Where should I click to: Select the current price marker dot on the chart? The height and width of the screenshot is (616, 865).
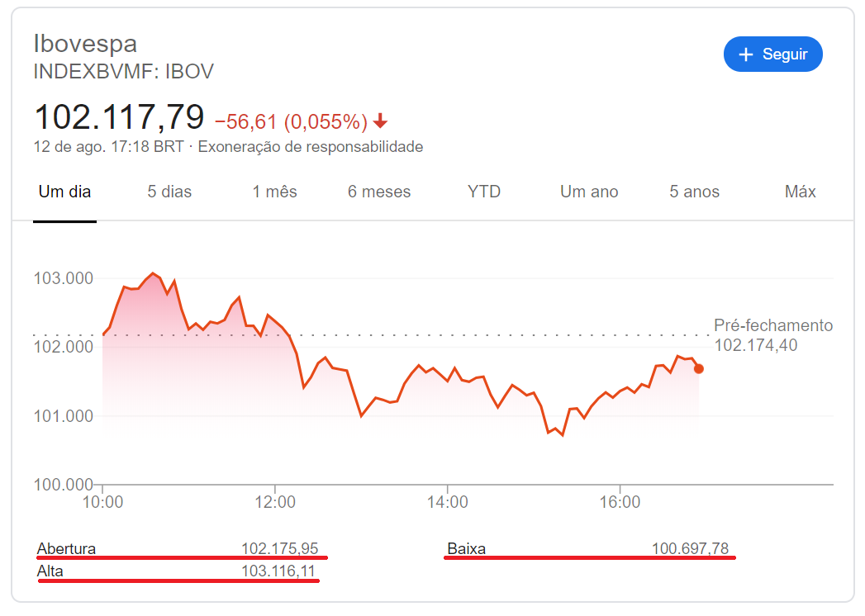pyautogui.click(x=698, y=368)
